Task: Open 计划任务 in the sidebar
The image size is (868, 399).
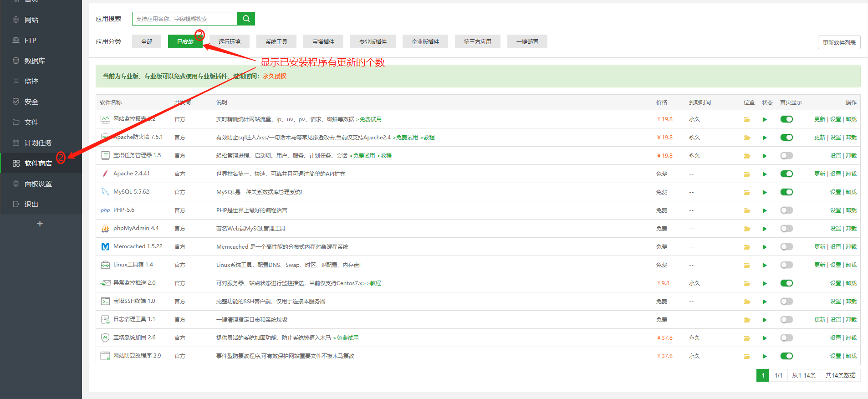Action: tap(38, 143)
